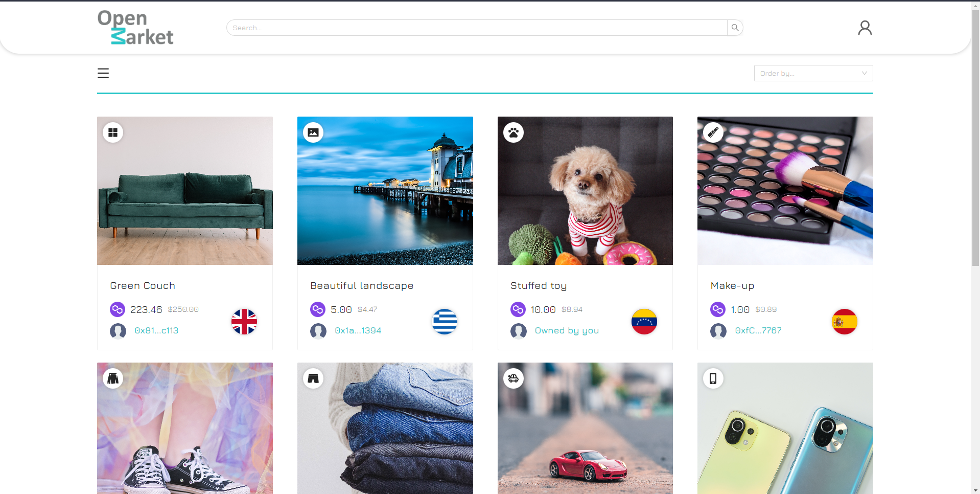Click the $4.47 price on Beautiful landscape
Viewport: 980px width, 494px height.
click(367, 309)
